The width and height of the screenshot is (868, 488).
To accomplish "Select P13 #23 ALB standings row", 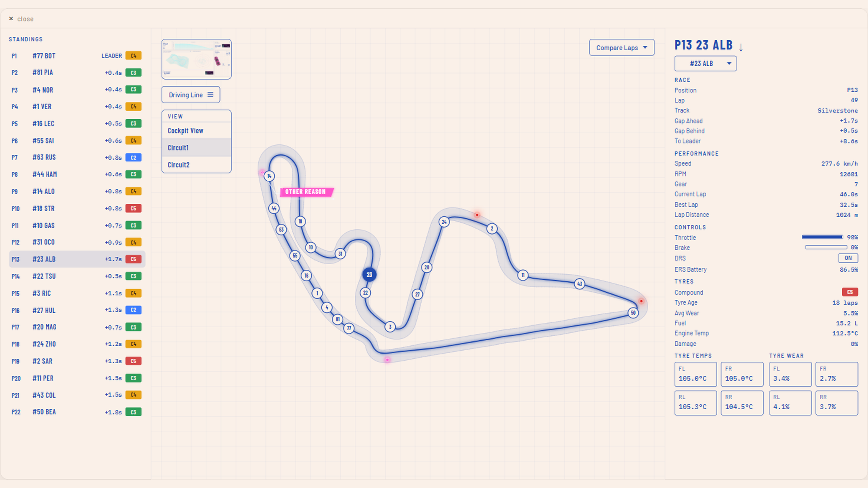I will coord(77,259).
